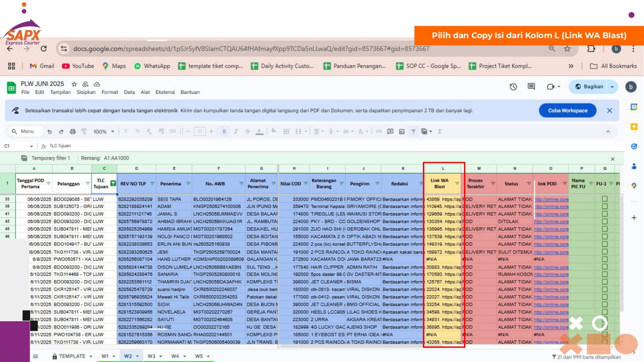
Task: Open the All Bookmarks folder
Action: coord(614,66)
